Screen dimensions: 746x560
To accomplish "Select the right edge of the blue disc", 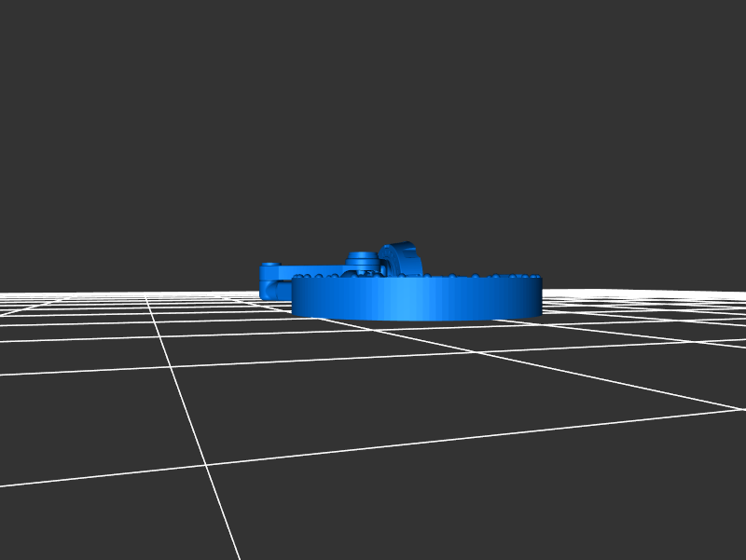I will pyautogui.click(x=540, y=296).
